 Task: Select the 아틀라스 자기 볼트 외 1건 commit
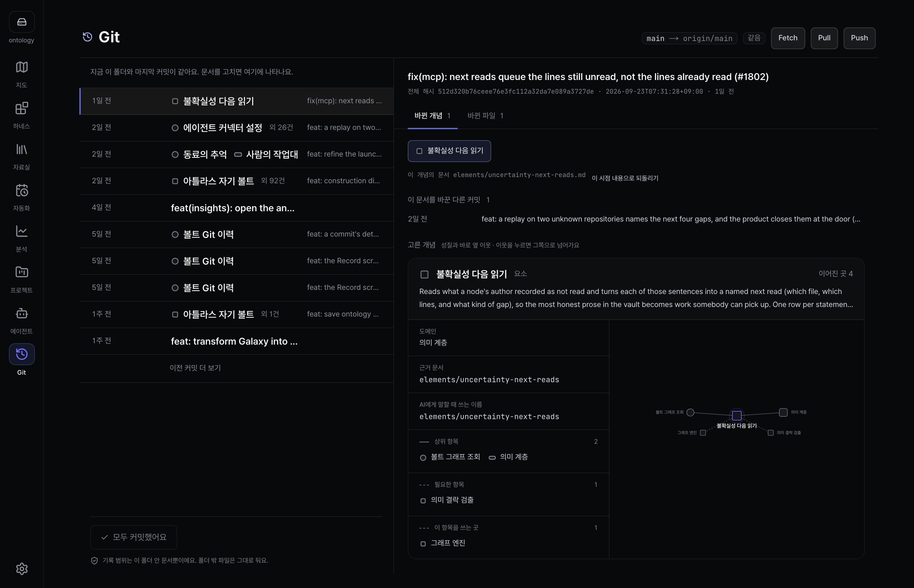(236, 315)
